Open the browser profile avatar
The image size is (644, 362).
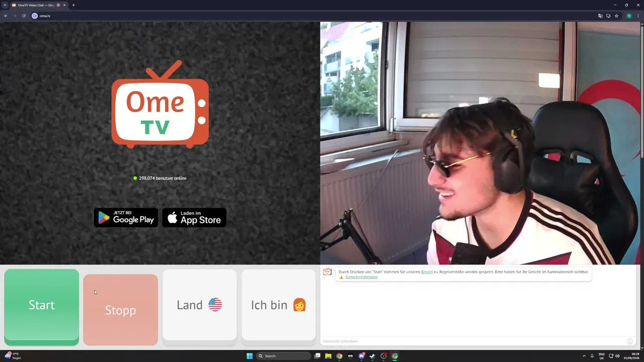629,16
